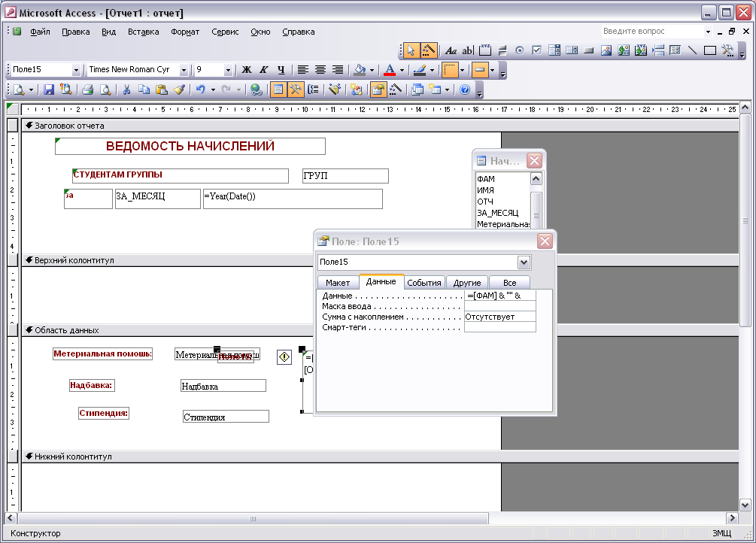Toggle the Toolbox button
Image resolution: width=756 pixels, height=543 pixels.
[296, 89]
